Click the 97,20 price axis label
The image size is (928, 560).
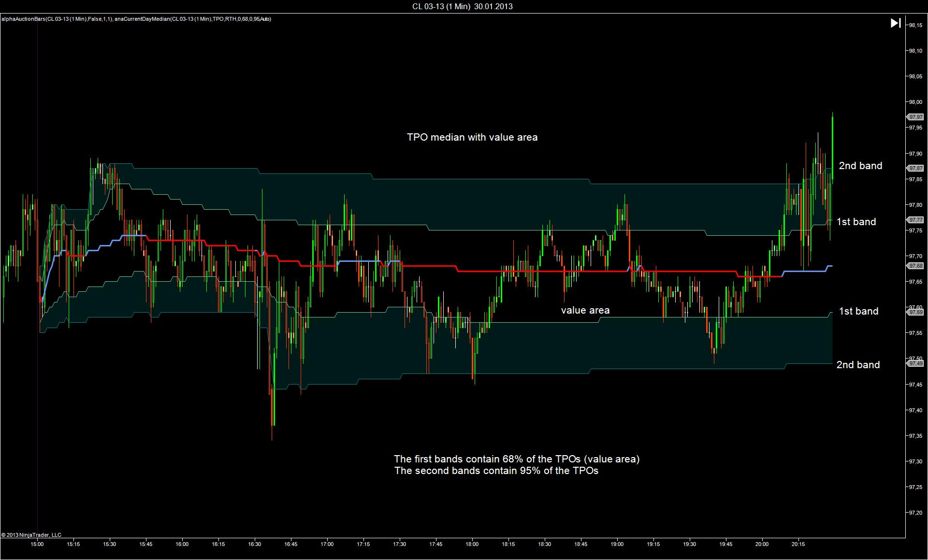coord(916,513)
